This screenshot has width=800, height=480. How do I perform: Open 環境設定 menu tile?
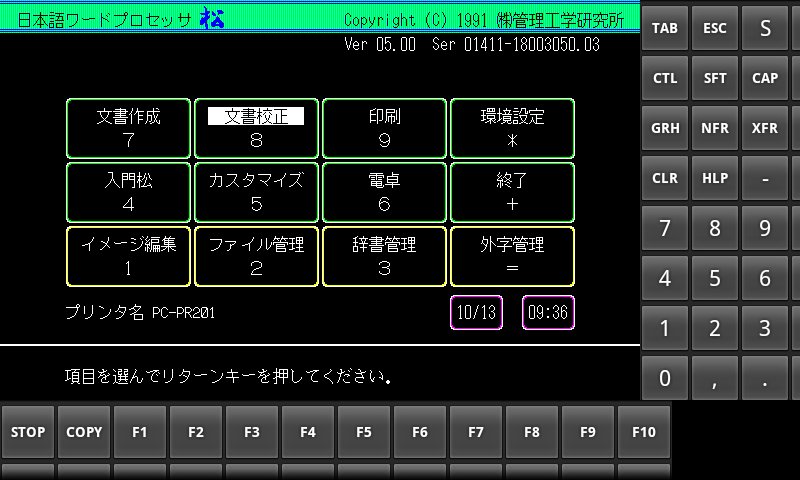512,129
